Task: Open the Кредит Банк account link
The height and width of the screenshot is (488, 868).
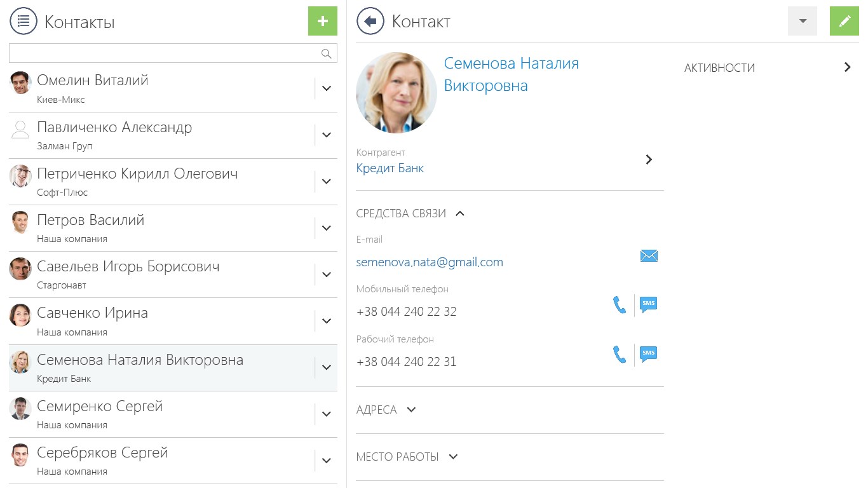Action: point(390,168)
